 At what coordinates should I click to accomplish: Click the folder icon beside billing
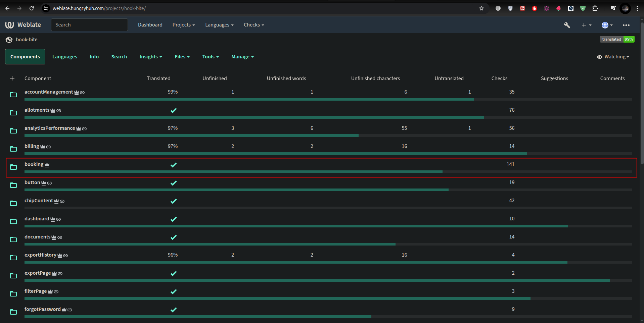point(13,149)
